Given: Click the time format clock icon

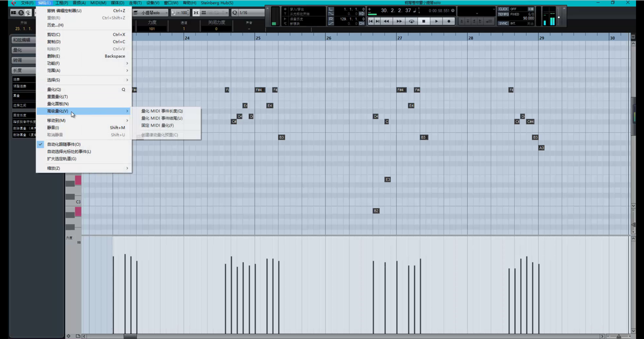Looking at the screenshot, I should (453, 10).
